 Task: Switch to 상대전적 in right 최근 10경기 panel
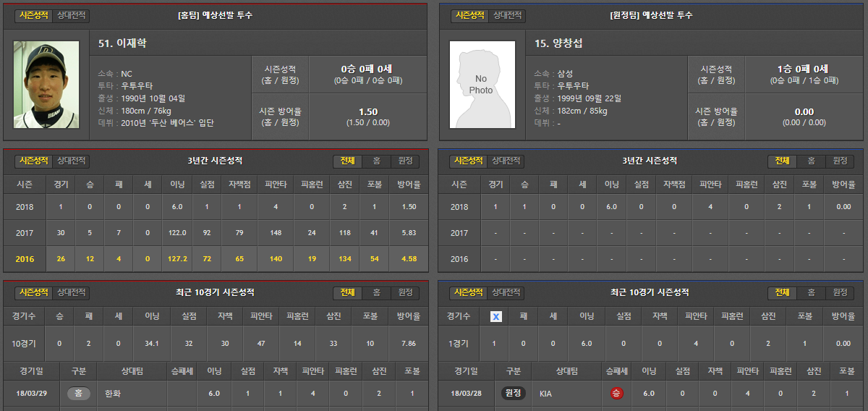[506, 292]
